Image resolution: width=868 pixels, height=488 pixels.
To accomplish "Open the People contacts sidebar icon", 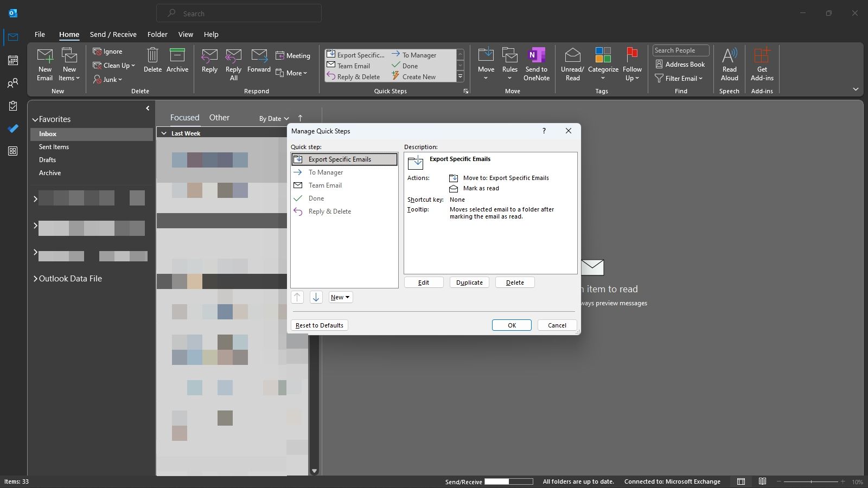I will coord(13,83).
